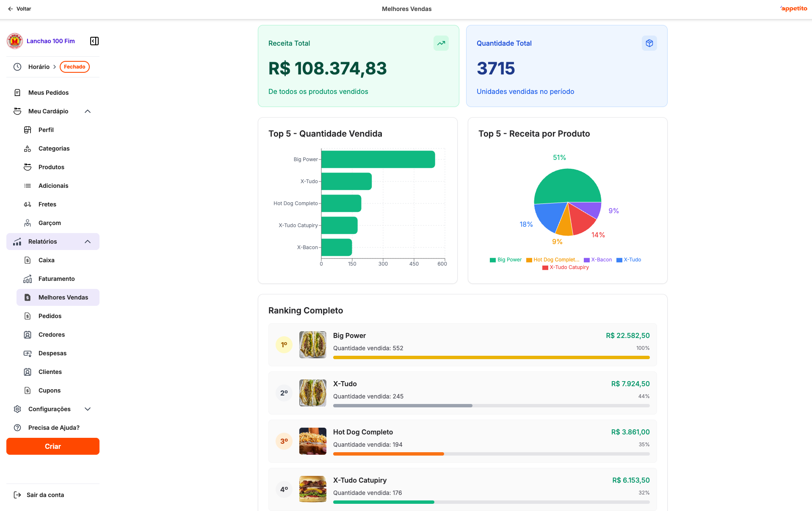
Task: Click the appetito logo link
Action: coord(793,8)
